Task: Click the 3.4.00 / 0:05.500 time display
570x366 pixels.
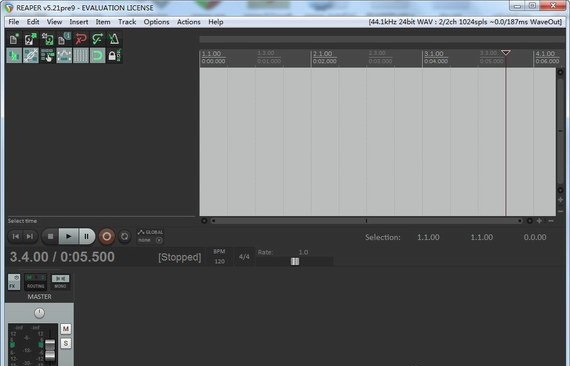Action: pos(62,257)
